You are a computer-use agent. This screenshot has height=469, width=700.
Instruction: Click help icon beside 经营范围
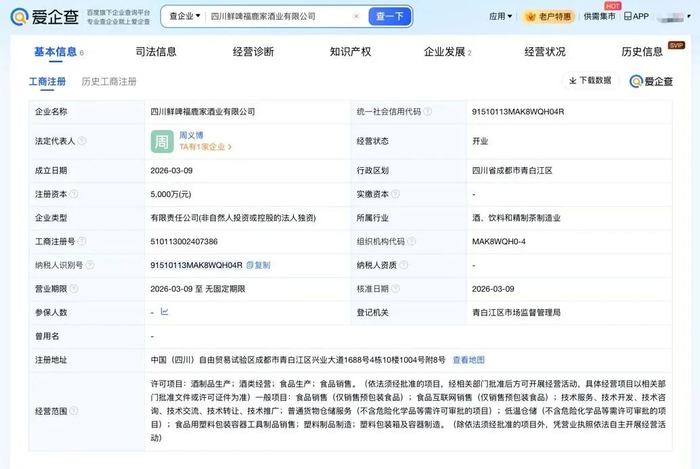pyautogui.click(x=74, y=411)
